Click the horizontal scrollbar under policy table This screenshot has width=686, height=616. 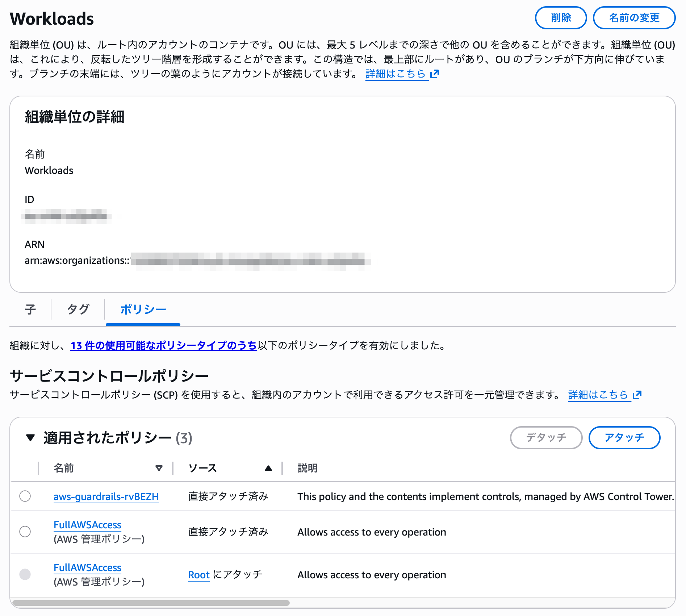tap(151, 603)
